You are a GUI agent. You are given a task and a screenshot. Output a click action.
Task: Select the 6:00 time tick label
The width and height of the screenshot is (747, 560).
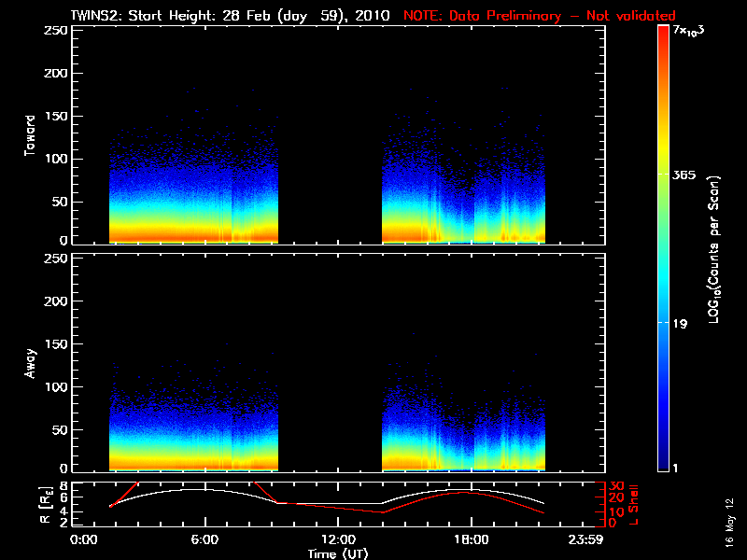[x=204, y=539]
